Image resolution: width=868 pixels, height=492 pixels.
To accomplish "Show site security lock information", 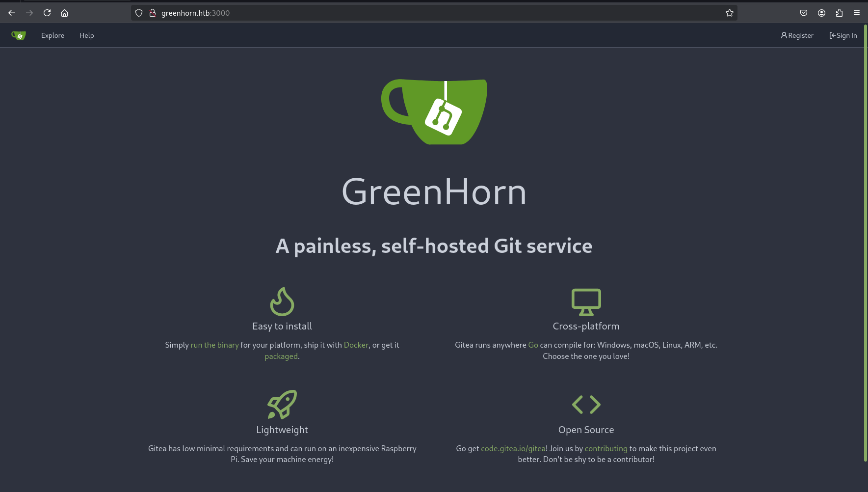I will [153, 13].
